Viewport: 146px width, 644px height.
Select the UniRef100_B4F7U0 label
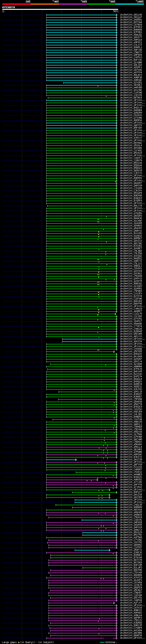[131, 60]
